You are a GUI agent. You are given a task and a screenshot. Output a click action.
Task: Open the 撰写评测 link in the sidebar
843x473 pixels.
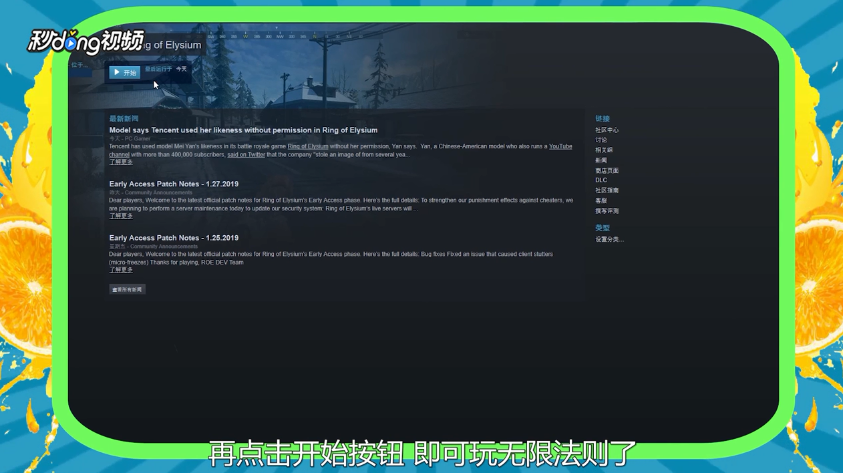(607, 211)
